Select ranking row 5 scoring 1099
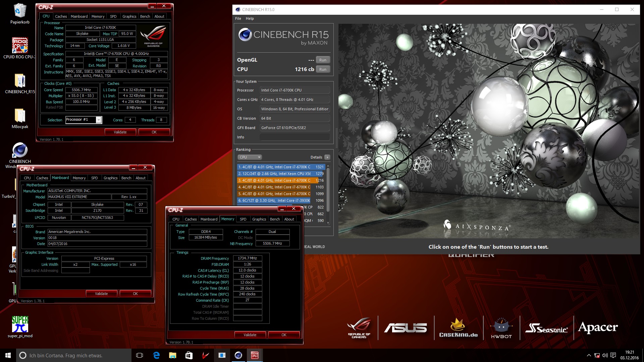The height and width of the screenshot is (362, 644). click(281, 194)
